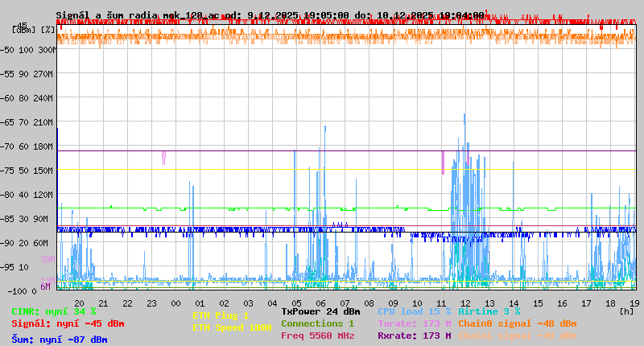
Task: Click hour '01' on the time axis
Action: (x=200, y=303)
